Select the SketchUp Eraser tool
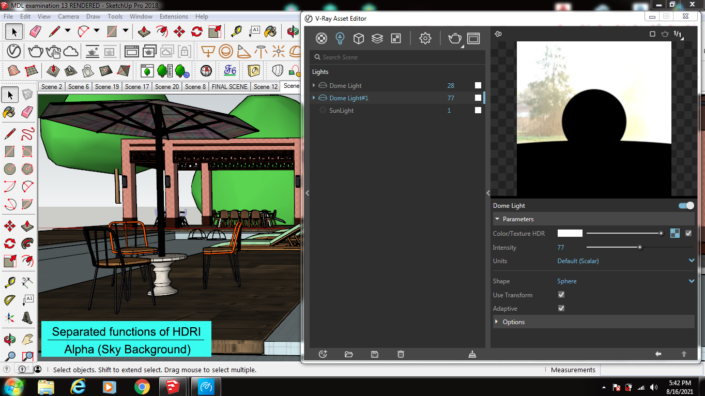 point(35,31)
